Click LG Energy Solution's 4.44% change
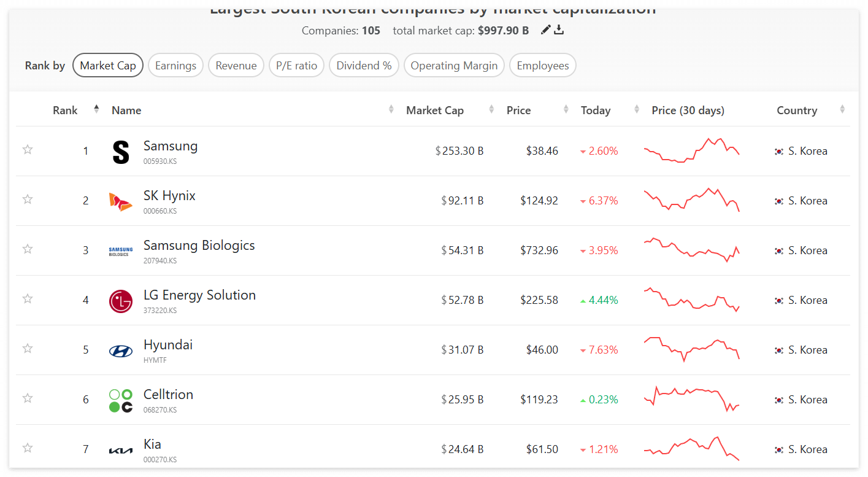 (599, 300)
